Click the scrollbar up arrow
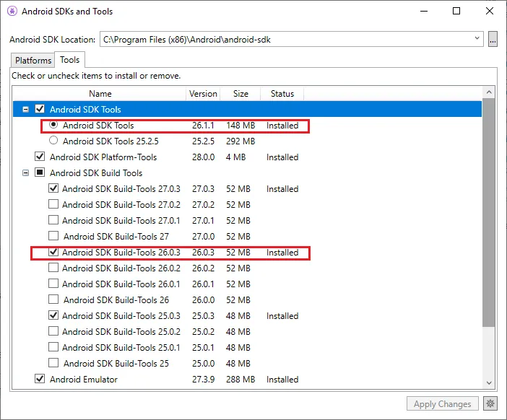Viewport: 507px width, 420px height. (489, 92)
